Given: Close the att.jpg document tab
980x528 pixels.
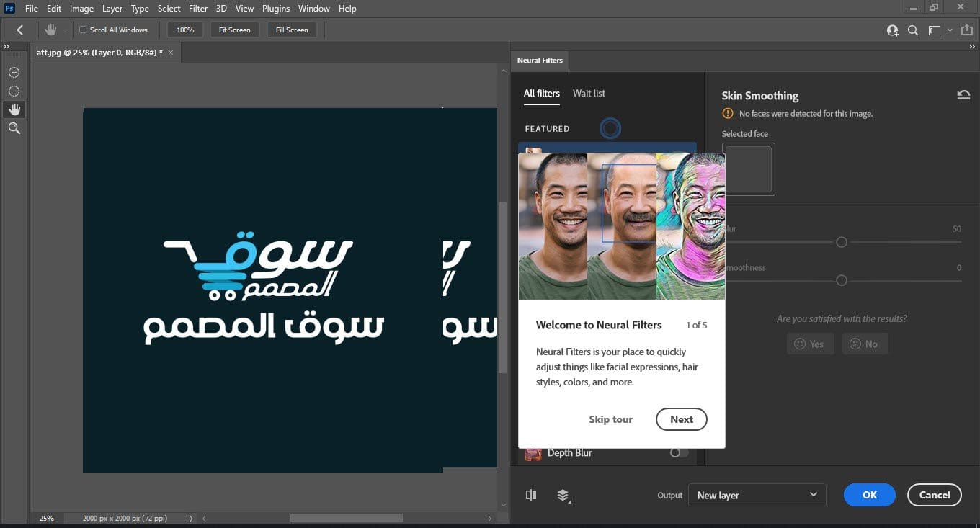Looking at the screenshot, I should (x=171, y=53).
